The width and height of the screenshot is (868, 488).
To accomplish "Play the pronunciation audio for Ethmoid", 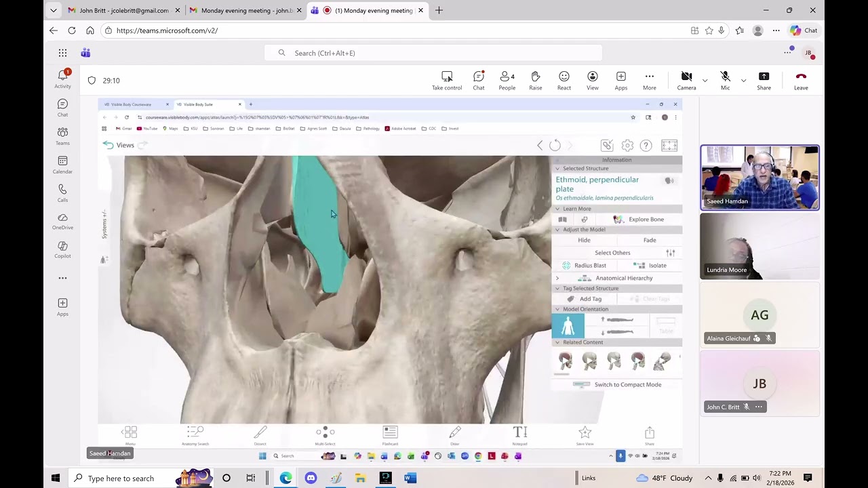I will [669, 181].
